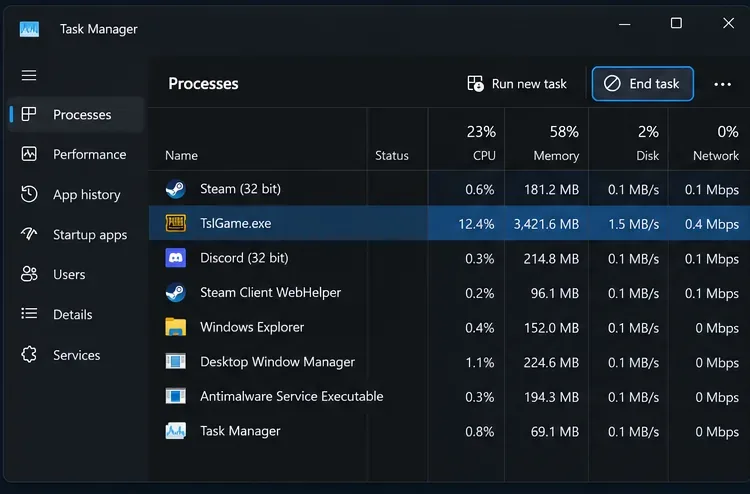Click the Details list icon
The image size is (750, 494).
point(29,314)
